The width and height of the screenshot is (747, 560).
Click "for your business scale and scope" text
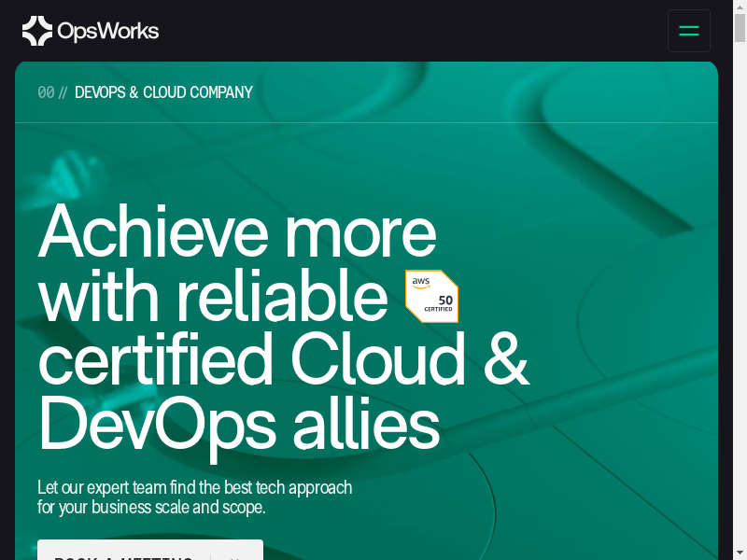tap(151, 508)
